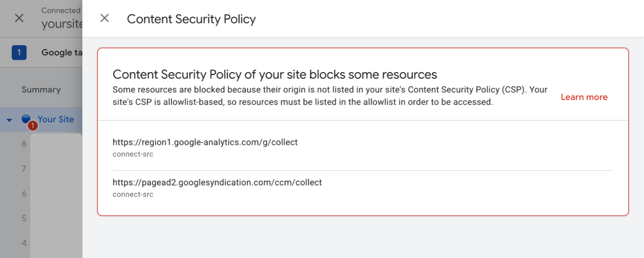
Task: Open the Learn more link
Action: pyautogui.click(x=584, y=97)
